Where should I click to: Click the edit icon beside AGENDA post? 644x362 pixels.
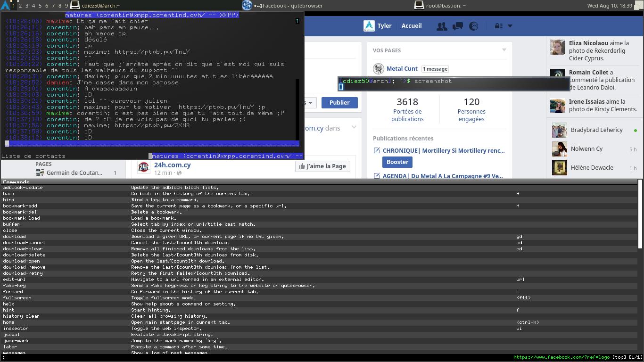click(x=377, y=176)
